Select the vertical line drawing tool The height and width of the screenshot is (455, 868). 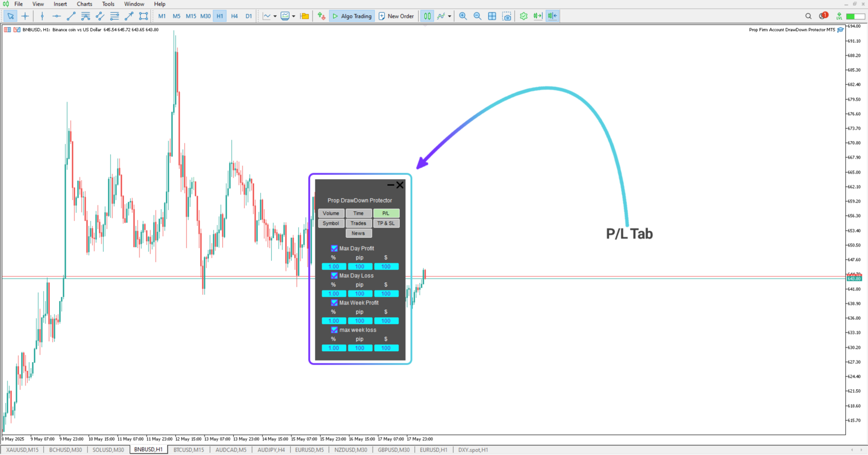(42, 16)
